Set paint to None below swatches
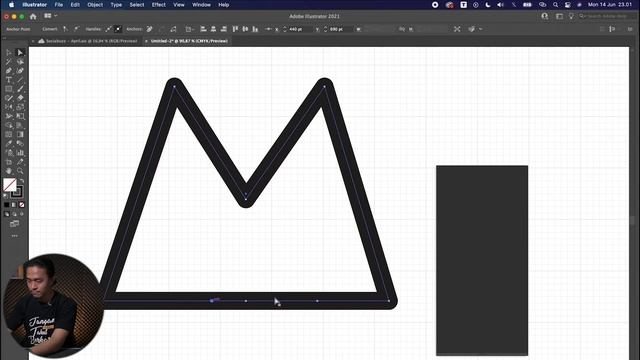The image size is (640, 360). pos(22,205)
